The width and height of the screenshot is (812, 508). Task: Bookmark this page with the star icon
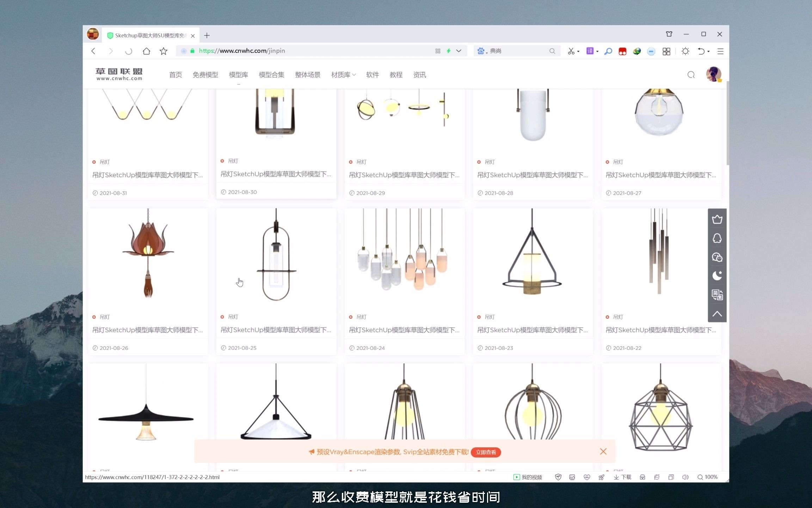click(x=163, y=51)
